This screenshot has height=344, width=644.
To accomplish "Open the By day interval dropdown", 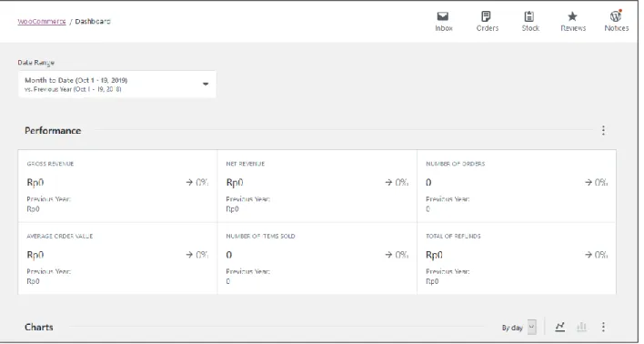I will click(x=518, y=327).
